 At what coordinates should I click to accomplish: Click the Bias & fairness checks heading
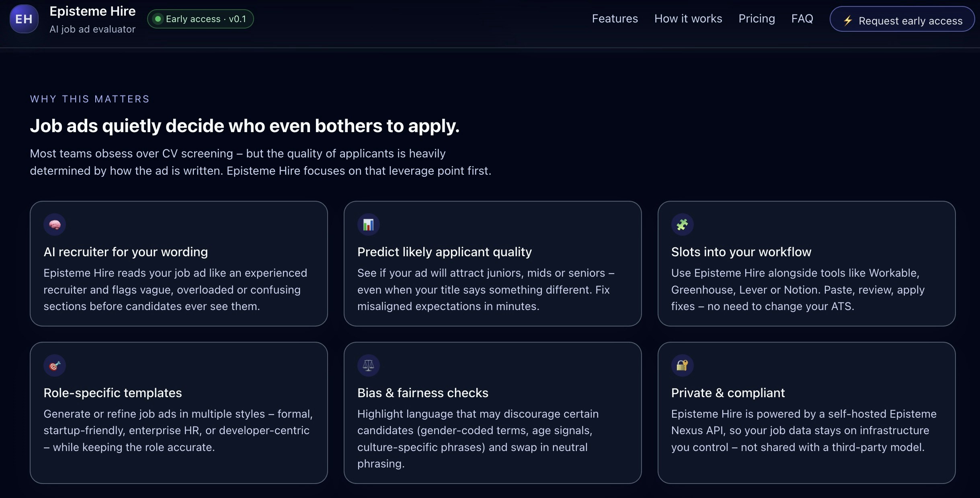[422, 393]
